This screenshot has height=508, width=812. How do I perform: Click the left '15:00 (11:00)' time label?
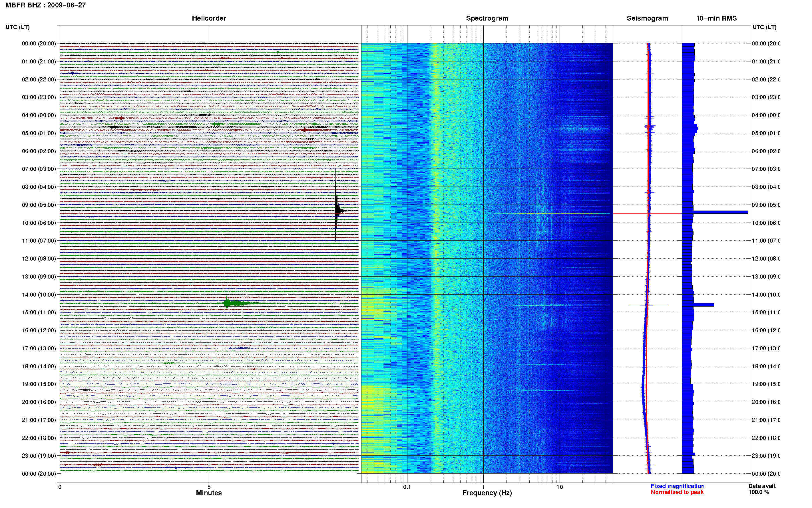pos(39,313)
